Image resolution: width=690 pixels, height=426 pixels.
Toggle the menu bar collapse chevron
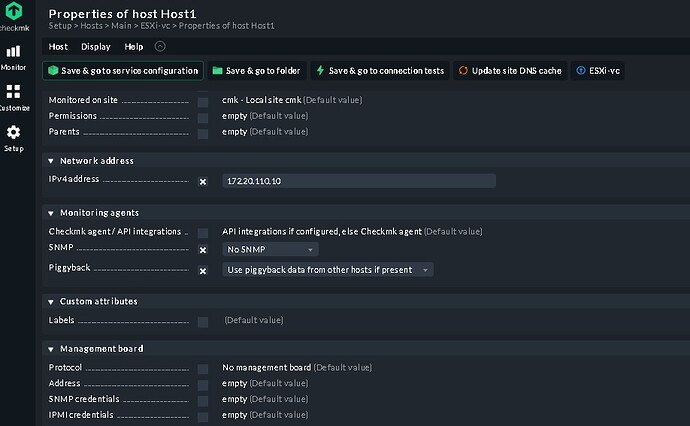pyautogui.click(x=160, y=46)
